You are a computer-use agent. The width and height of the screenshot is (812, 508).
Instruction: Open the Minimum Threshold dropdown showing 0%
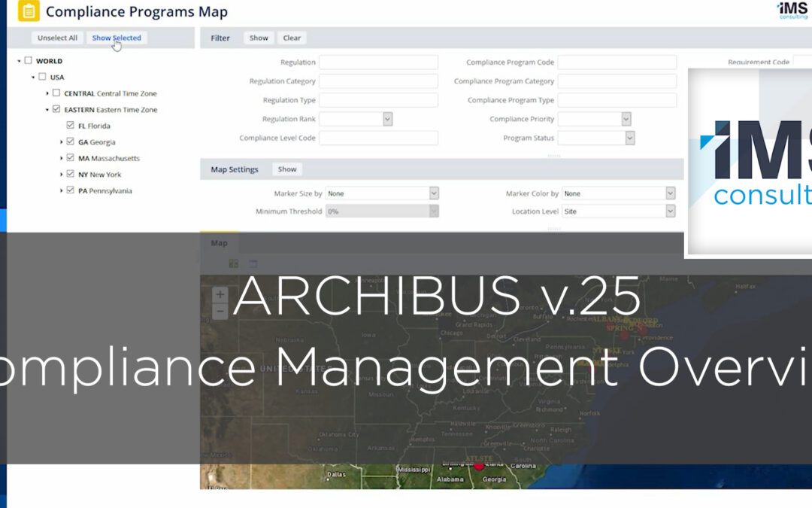(434, 211)
